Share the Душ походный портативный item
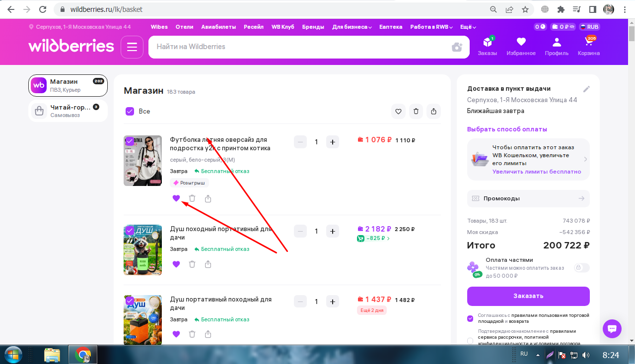 [208, 264]
